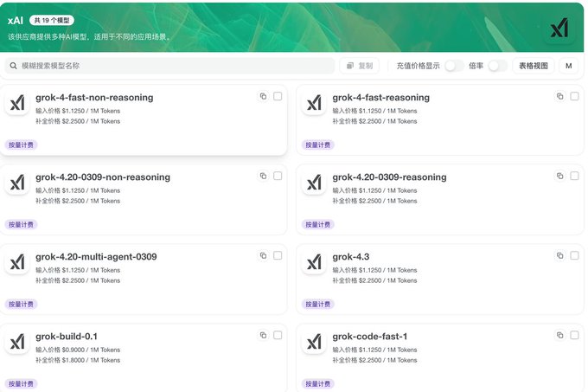Click xAI logo of grok-4.3 card
This screenshot has width=588, height=392.
pyautogui.click(x=314, y=262)
